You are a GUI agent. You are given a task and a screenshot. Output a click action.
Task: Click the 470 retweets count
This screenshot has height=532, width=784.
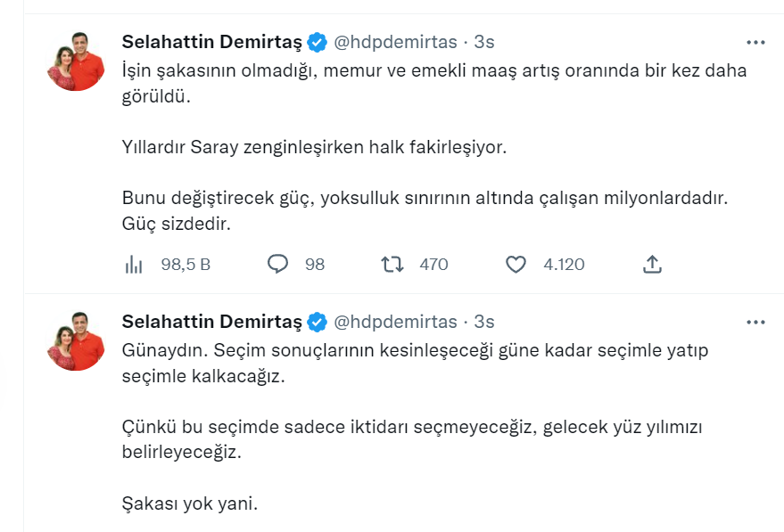(433, 264)
